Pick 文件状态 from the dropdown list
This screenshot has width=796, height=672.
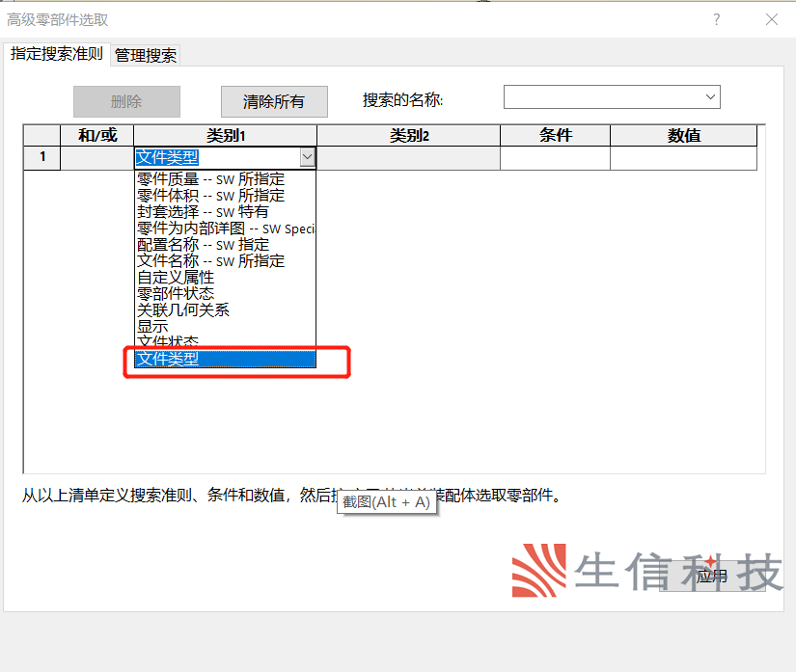pyautogui.click(x=225, y=341)
